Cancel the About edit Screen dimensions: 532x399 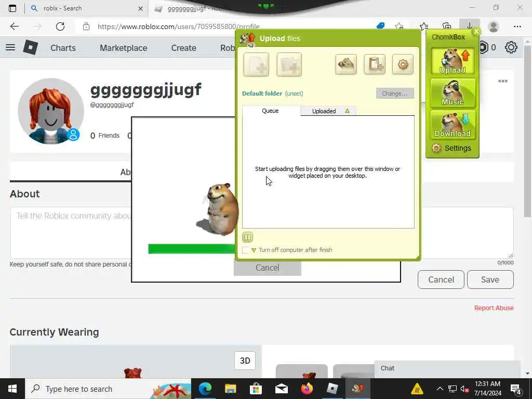(x=441, y=280)
